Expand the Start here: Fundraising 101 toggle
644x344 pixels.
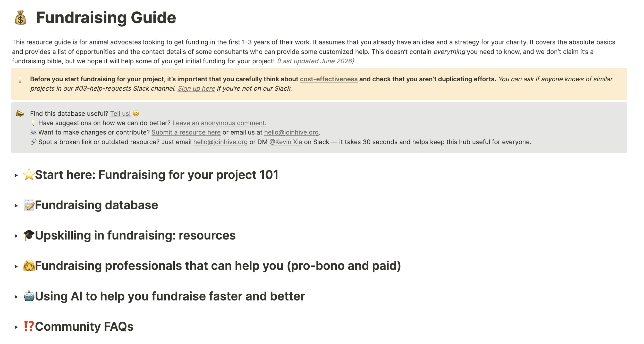[x=16, y=175]
